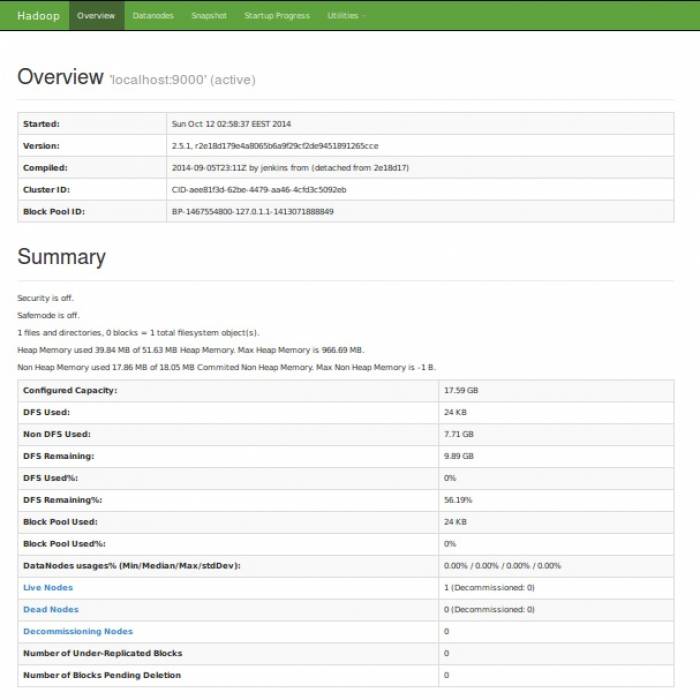This screenshot has width=700, height=700.
Task: Select the DataNodes usages% values
Action: point(503,565)
